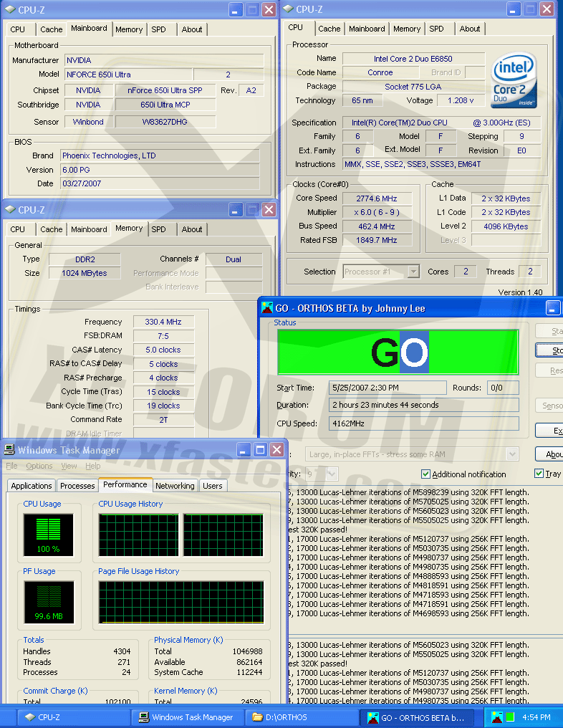Click the CPU Usage meter gauge
Image resolution: width=563 pixels, height=728 pixels.
48,534
